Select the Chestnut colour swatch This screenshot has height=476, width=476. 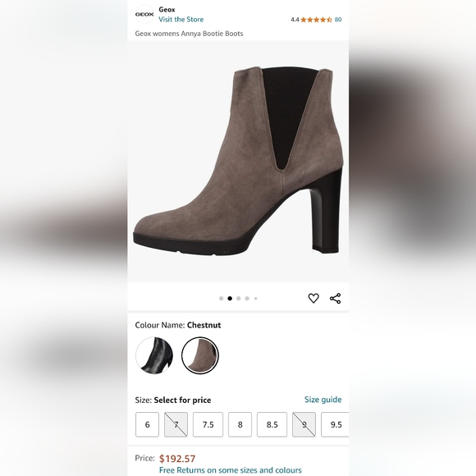(x=200, y=355)
